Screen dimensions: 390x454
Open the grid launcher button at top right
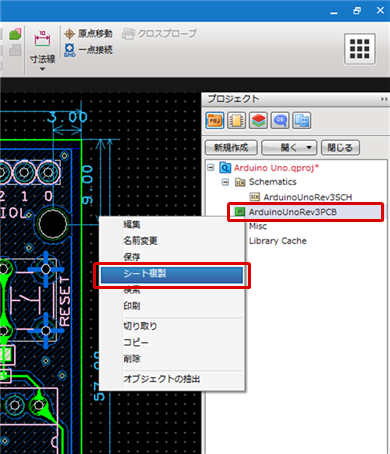coord(360,49)
